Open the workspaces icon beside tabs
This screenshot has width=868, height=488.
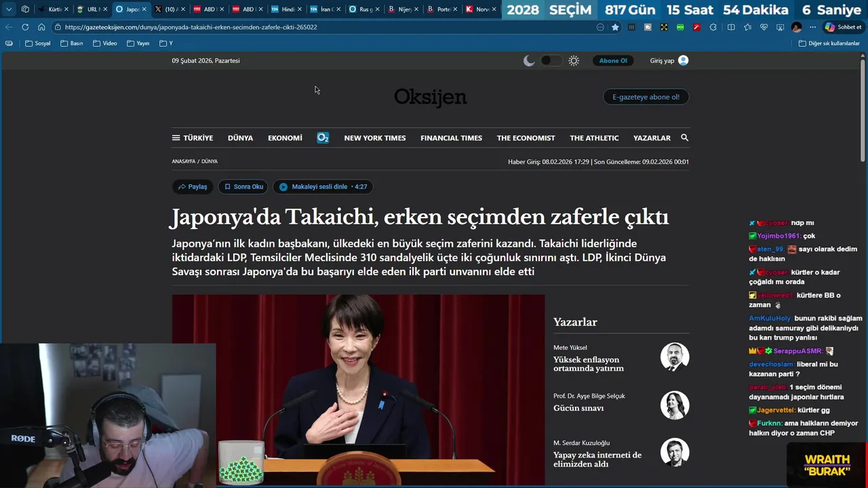[25, 9]
